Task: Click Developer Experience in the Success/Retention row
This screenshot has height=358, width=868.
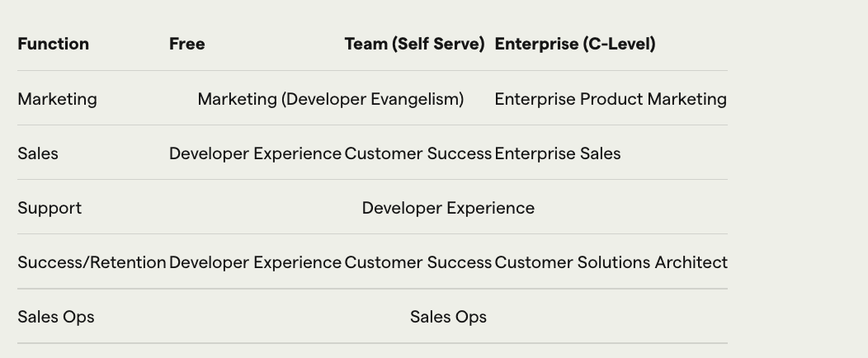Action: point(255,262)
